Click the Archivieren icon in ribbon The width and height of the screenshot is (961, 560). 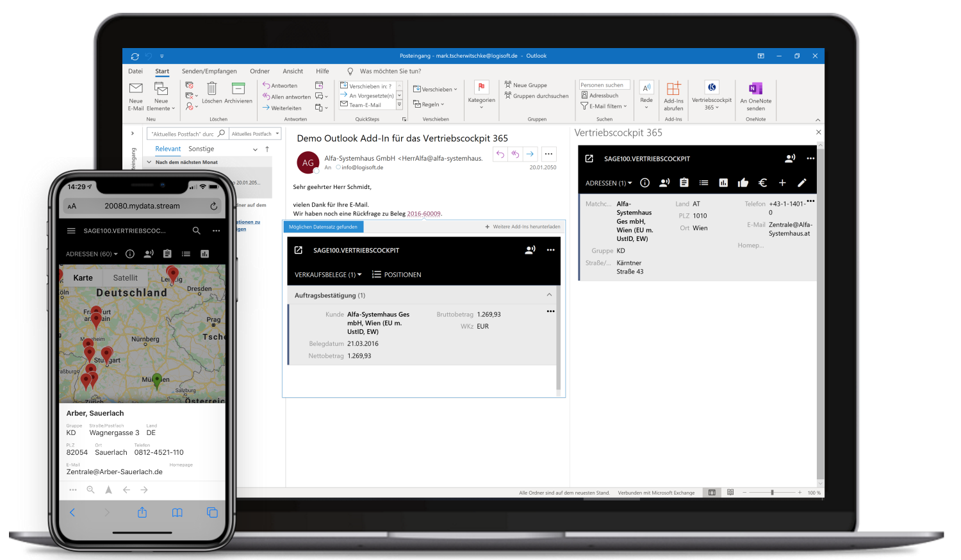[238, 89]
